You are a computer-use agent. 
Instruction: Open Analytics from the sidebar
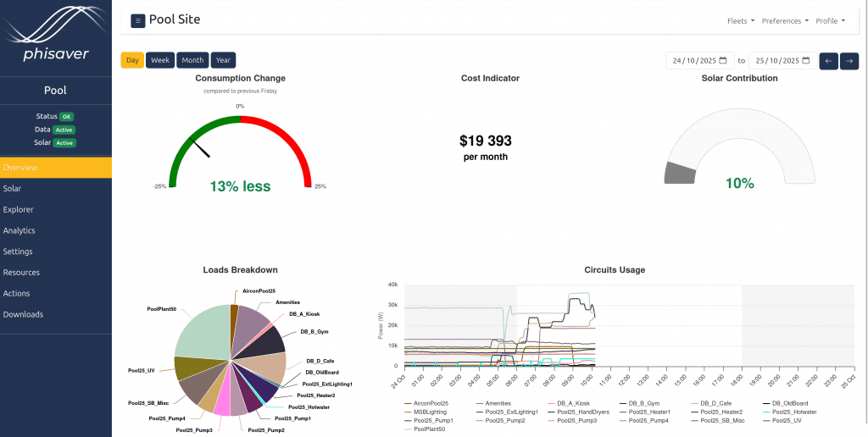point(19,230)
